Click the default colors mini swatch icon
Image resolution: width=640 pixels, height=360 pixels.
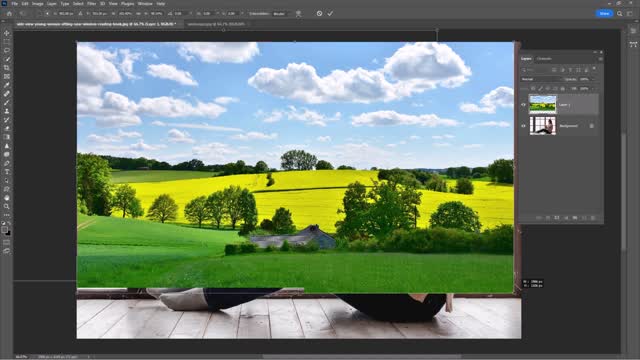[4, 223]
